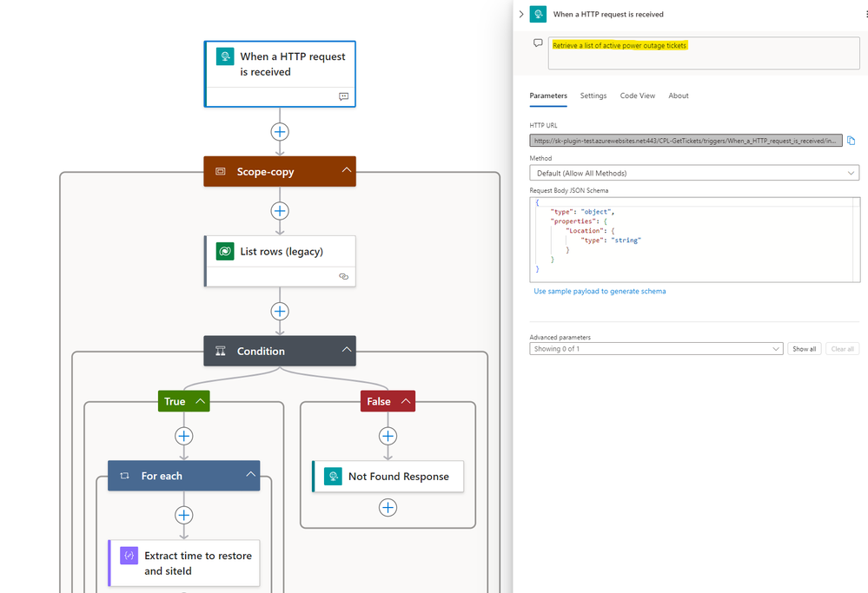Add a step between List rows and Condition
Viewport: 868px width, 593px height.
[280, 312]
